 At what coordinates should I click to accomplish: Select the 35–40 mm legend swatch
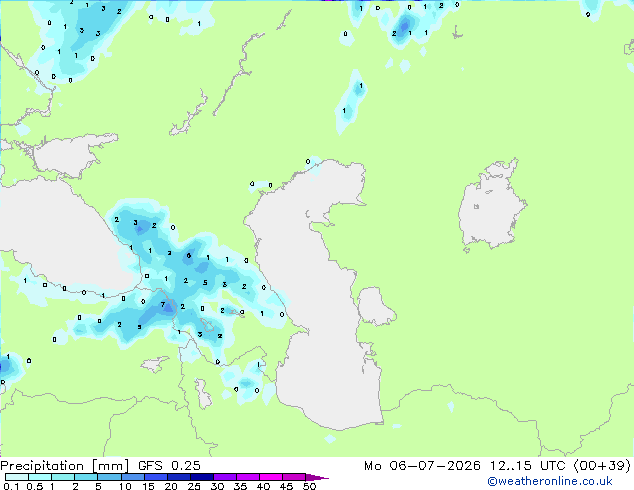[247, 477]
